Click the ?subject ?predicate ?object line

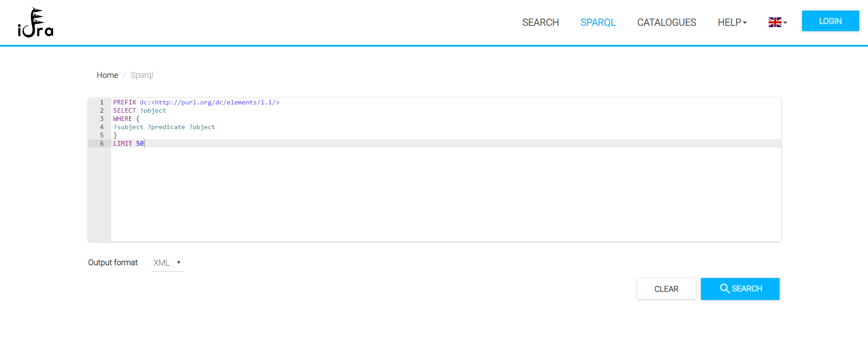click(x=164, y=127)
